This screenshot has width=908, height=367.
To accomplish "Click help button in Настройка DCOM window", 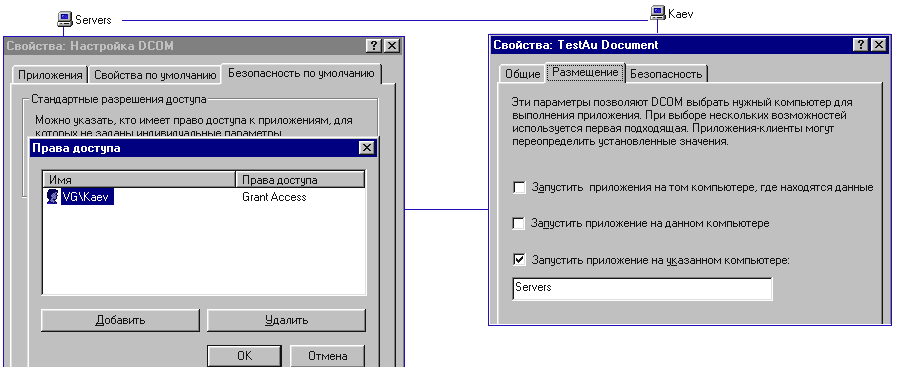I will point(374,46).
